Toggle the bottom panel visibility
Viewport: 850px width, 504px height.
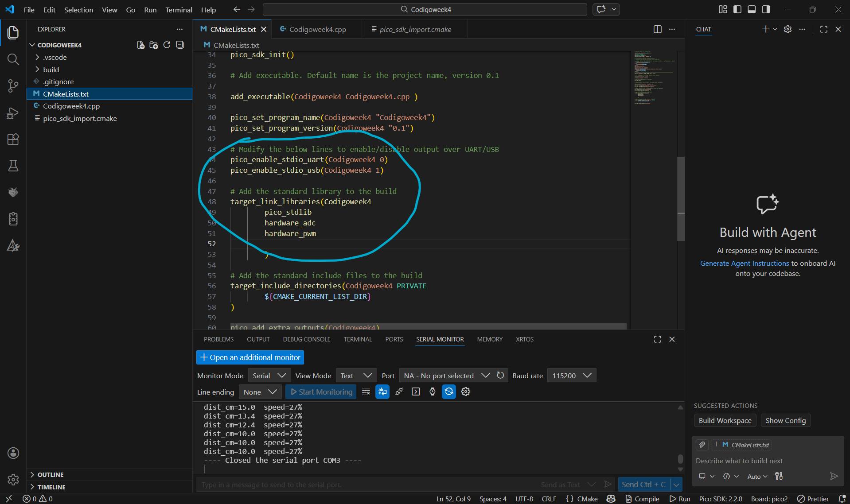751,9
